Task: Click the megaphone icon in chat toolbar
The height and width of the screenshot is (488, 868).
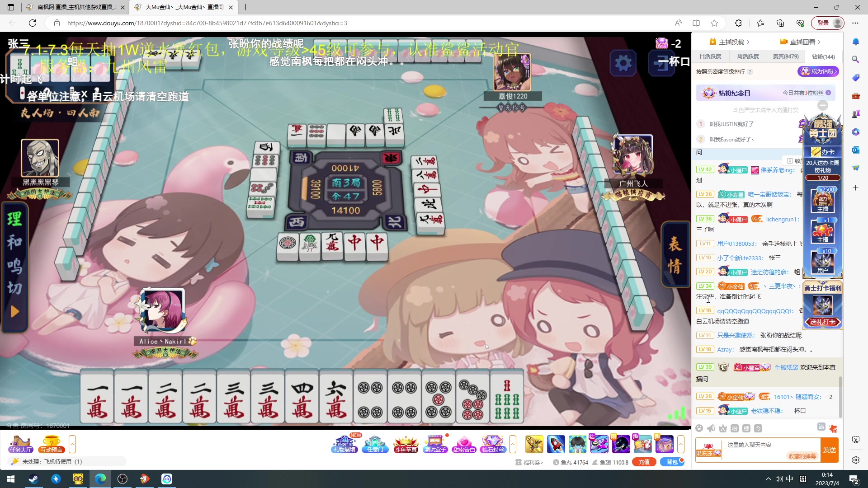Action: coord(711,428)
